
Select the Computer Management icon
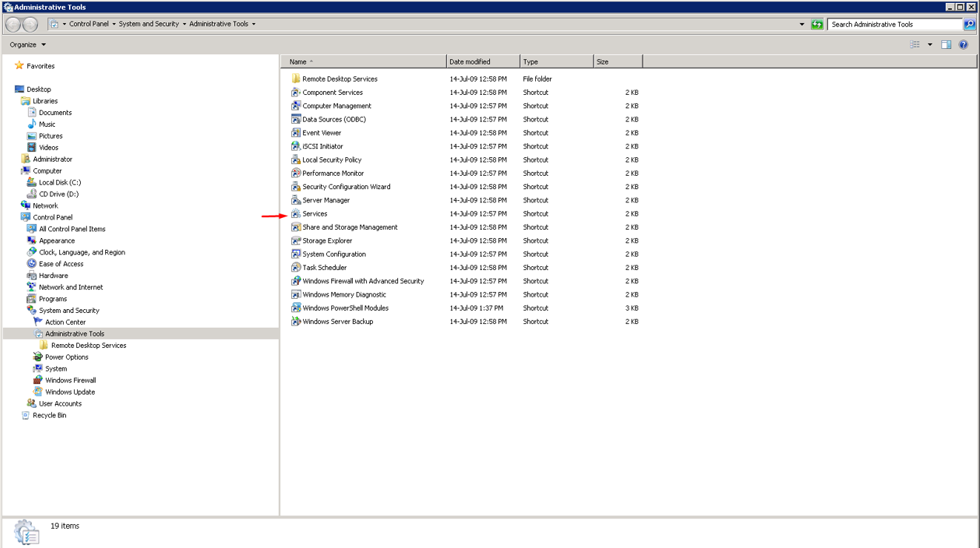click(x=296, y=106)
